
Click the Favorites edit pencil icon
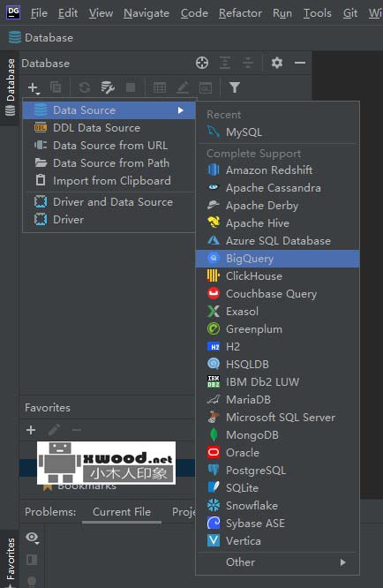(54, 430)
